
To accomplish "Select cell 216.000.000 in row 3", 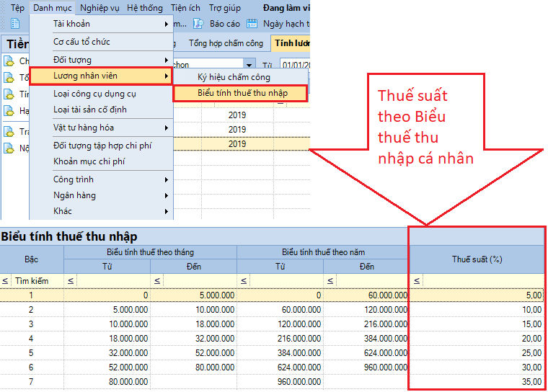I will click(366, 324).
